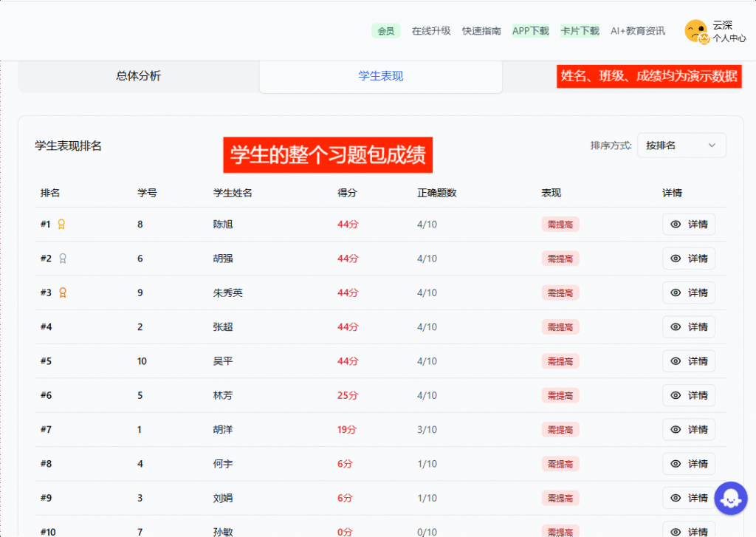Click the silver medal icon beside rank #2

[63, 259]
